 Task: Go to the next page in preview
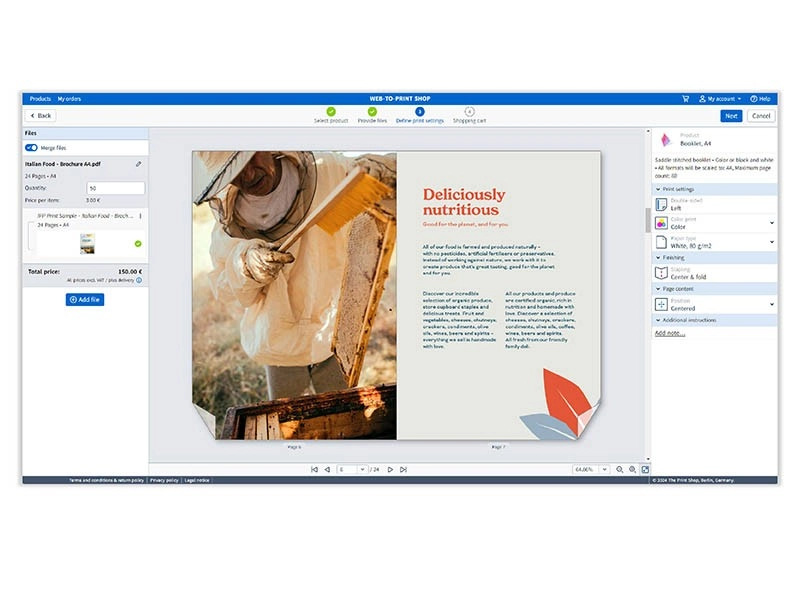point(390,469)
